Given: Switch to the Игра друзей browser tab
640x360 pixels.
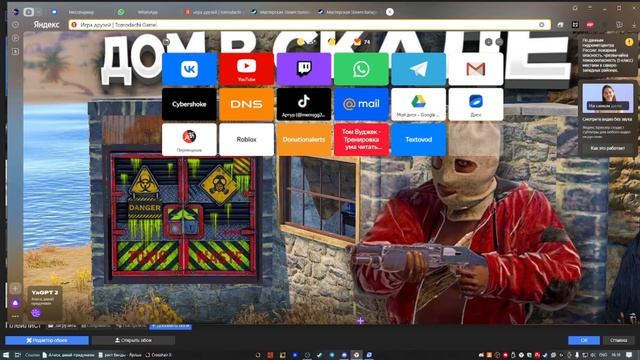Looking at the screenshot, I should click(213, 12).
